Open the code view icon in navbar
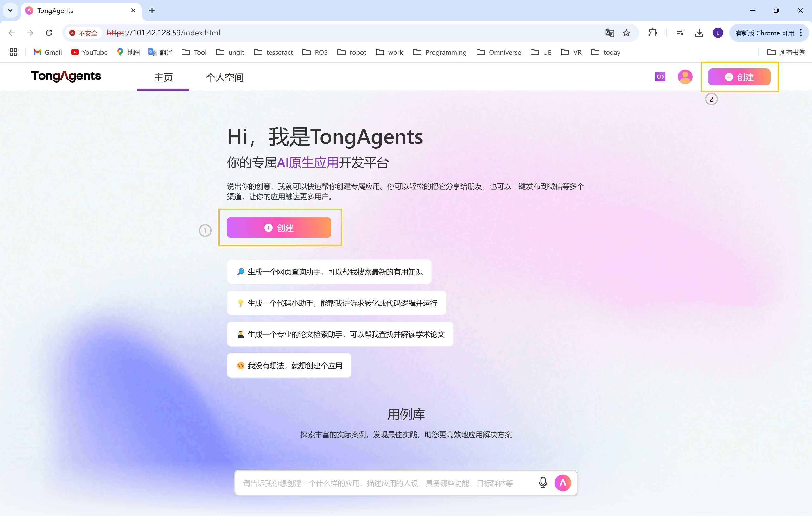 pos(660,77)
